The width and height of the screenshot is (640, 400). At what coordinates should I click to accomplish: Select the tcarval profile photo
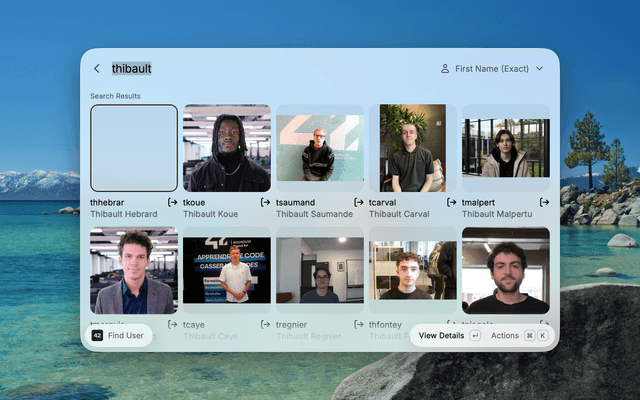413,148
